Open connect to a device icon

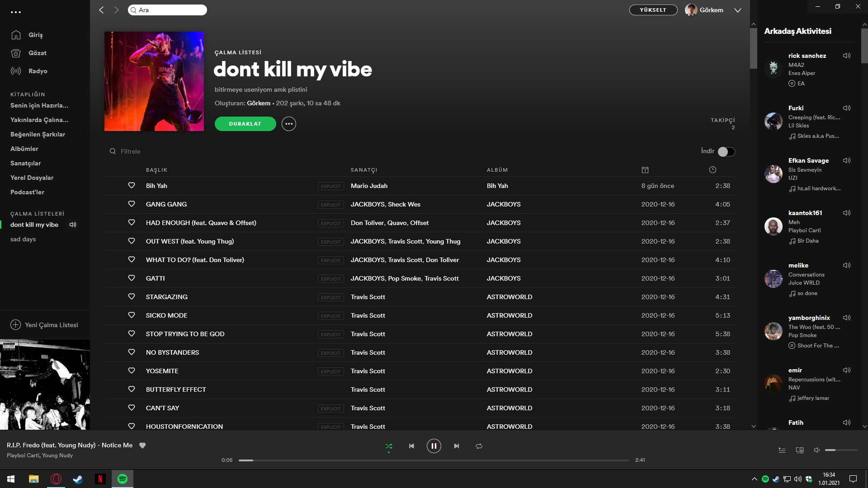pyautogui.click(x=800, y=450)
